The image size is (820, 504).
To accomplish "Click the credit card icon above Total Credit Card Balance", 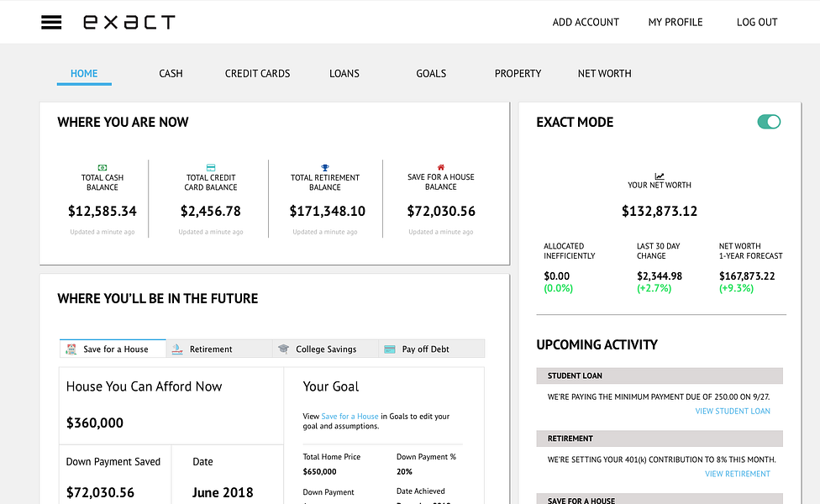I will pos(210,167).
